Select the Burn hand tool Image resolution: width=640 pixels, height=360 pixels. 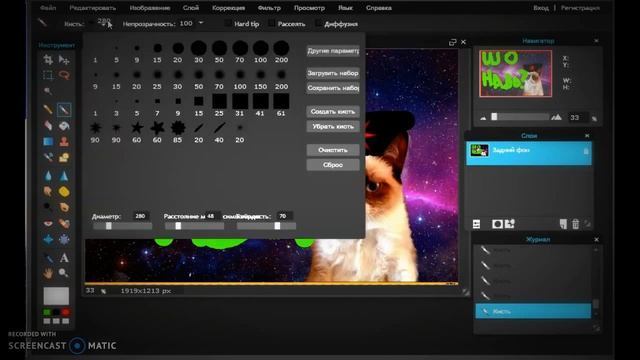(64, 207)
